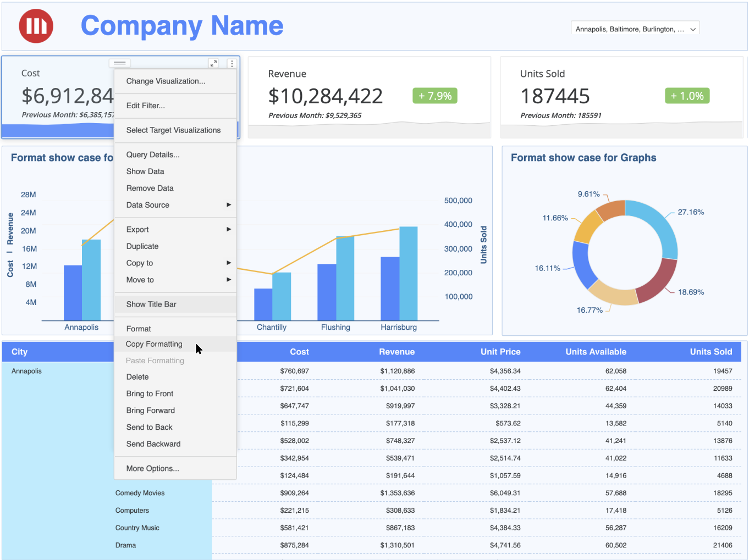Click the Revenue column header in table
The image size is (749, 560).
click(396, 352)
